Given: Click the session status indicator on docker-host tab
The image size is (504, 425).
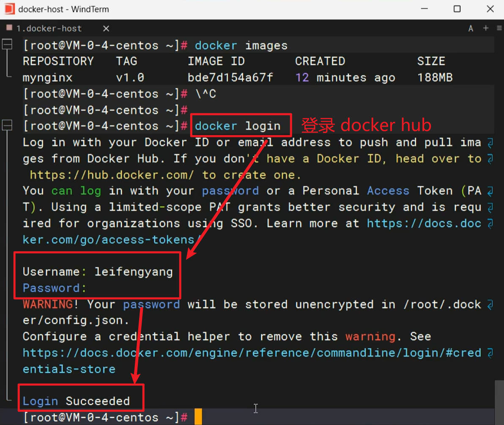Looking at the screenshot, I should click(9, 27).
